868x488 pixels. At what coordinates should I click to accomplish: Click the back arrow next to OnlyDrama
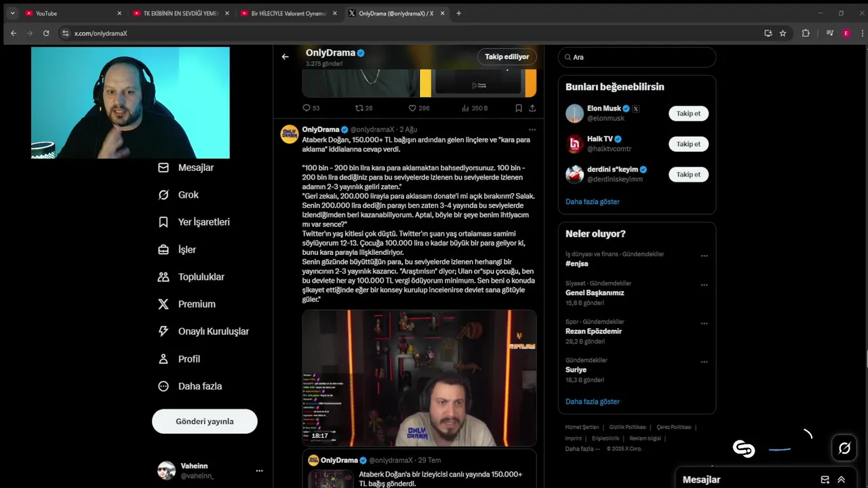(285, 57)
